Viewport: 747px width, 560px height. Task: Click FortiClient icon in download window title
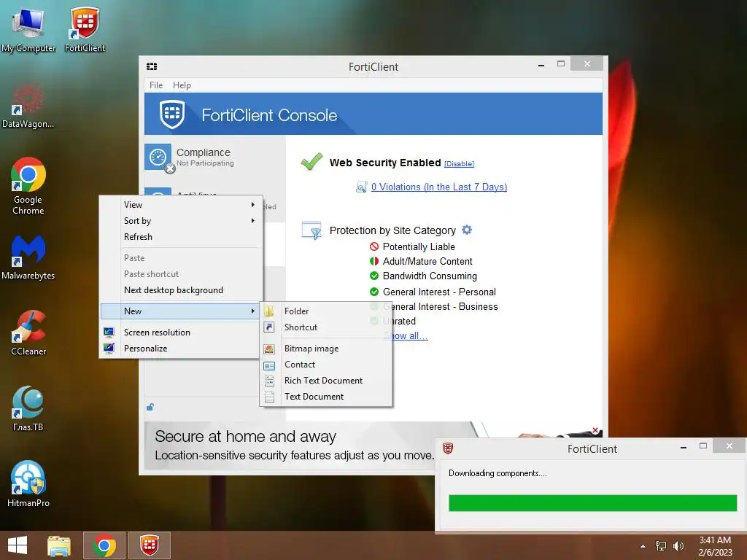pyautogui.click(x=448, y=448)
